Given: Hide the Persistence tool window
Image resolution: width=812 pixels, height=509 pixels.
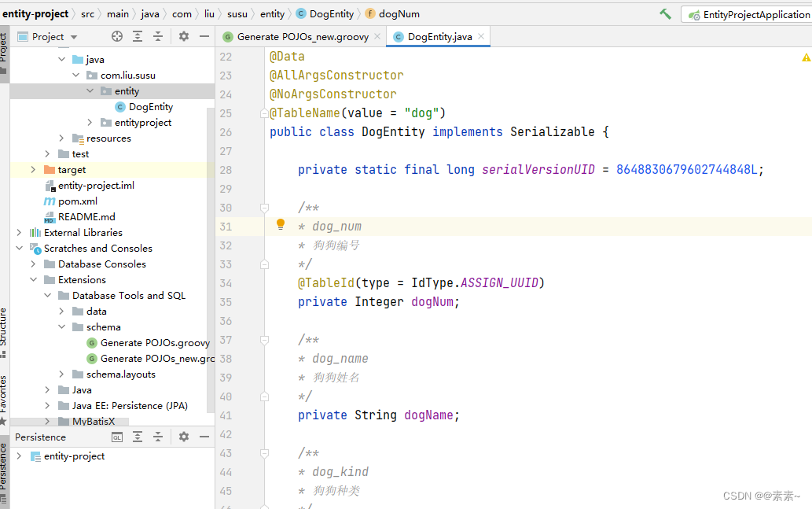Looking at the screenshot, I should [x=204, y=437].
